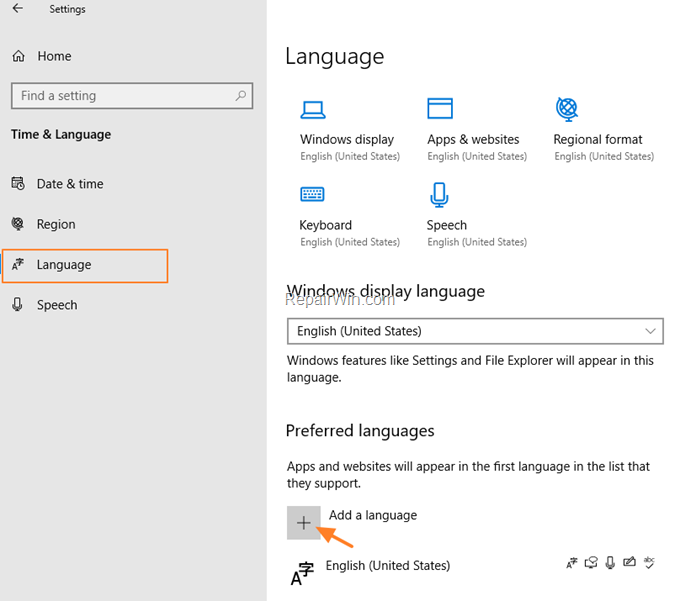Click the display language feature icon

(x=572, y=563)
